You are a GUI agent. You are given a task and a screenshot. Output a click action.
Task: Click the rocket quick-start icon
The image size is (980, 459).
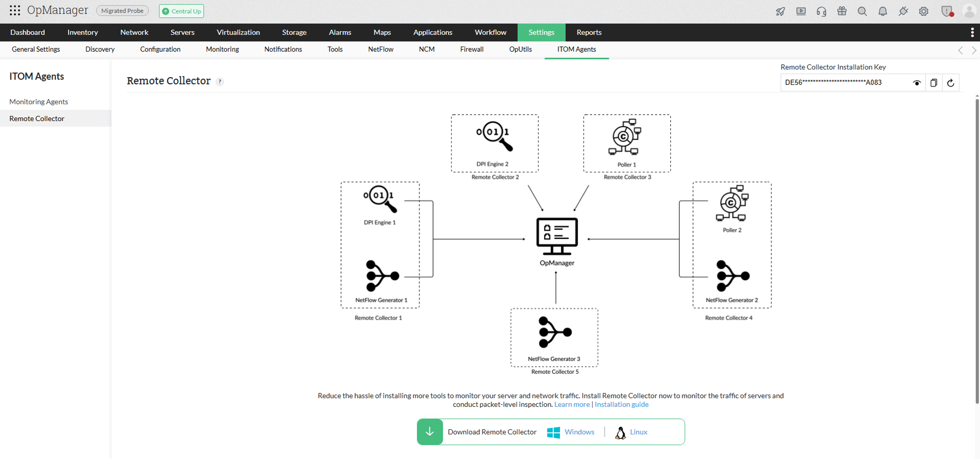click(x=780, y=11)
